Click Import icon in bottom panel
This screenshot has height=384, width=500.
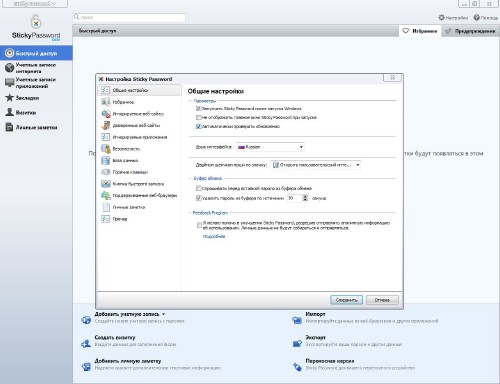(297, 320)
